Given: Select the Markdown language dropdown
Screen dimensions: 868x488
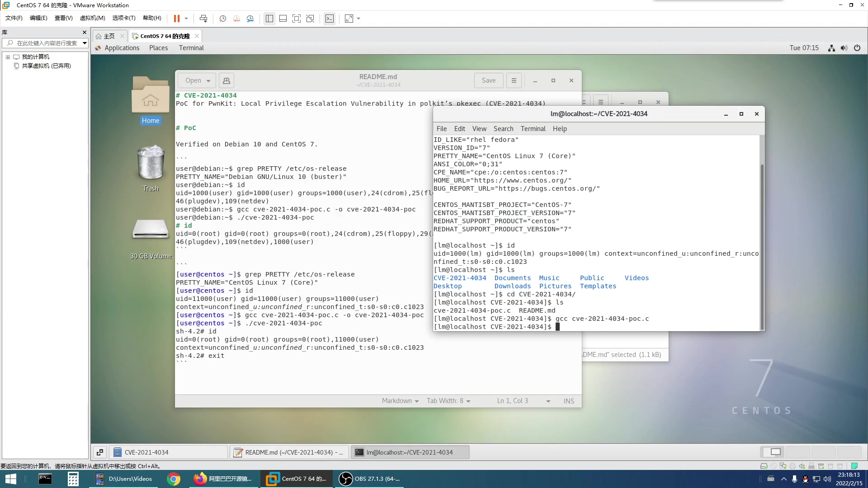Looking at the screenshot, I should click(x=401, y=400).
